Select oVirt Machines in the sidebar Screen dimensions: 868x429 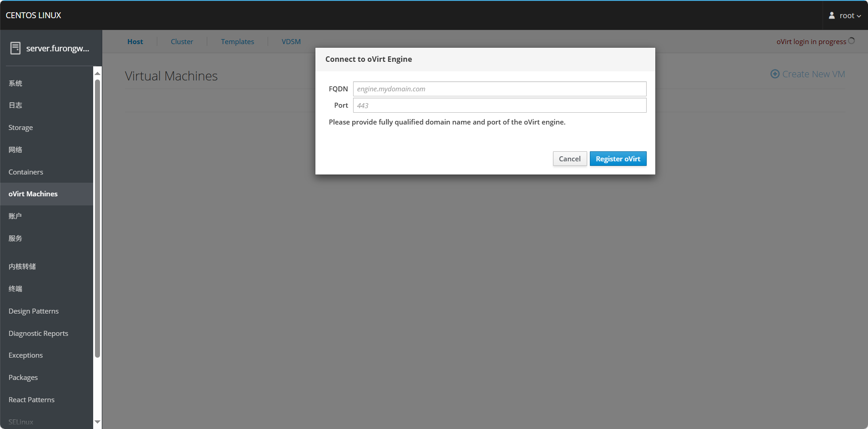46,194
